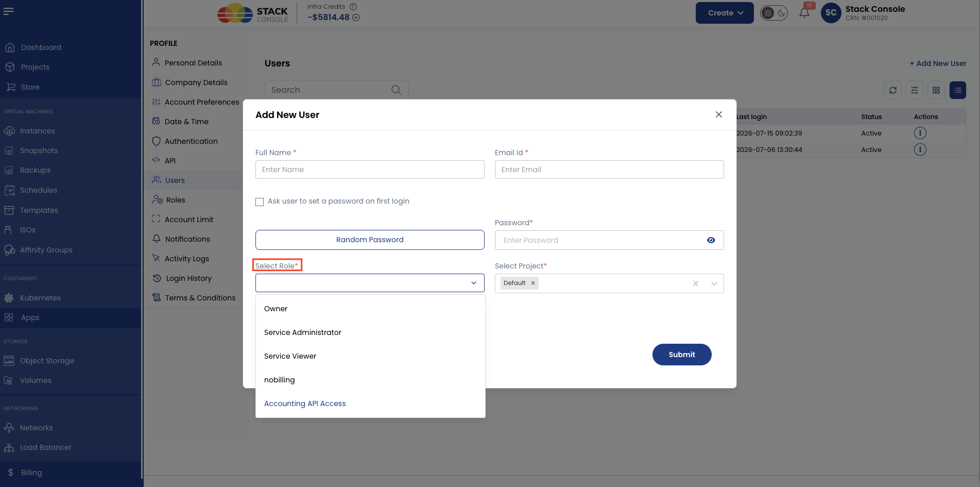Open actions menu for 13:30:44 login row
Screen dimensions: 980x487
coord(920,149)
